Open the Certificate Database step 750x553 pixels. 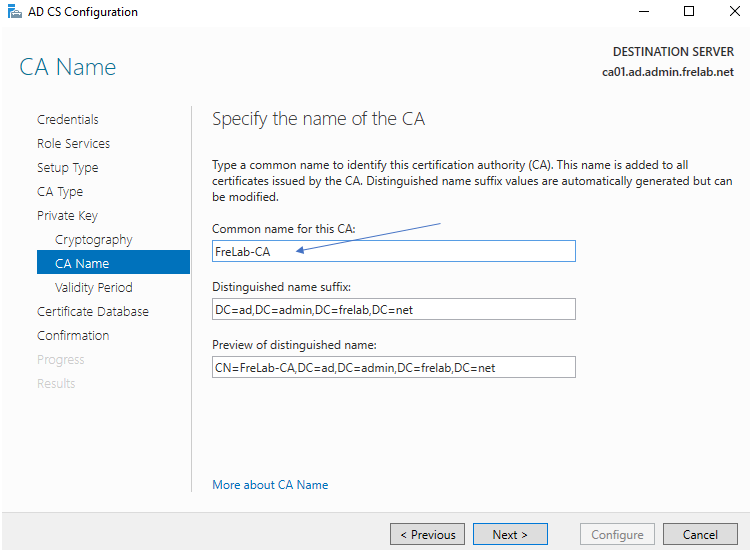click(x=92, y=312)
